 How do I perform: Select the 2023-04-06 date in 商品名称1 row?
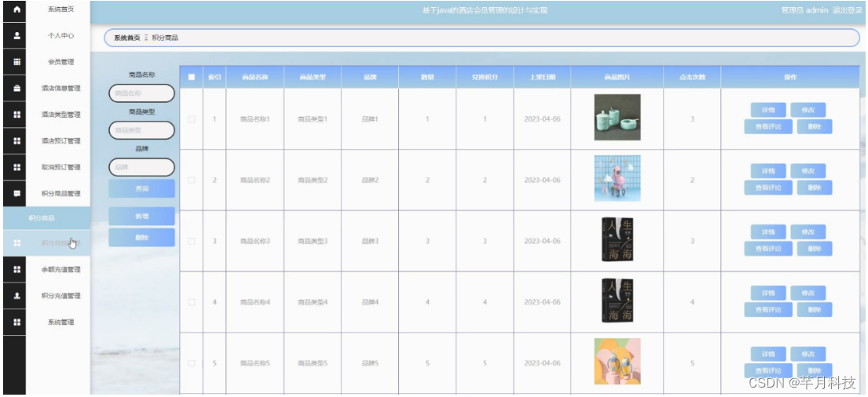[543, 119]
